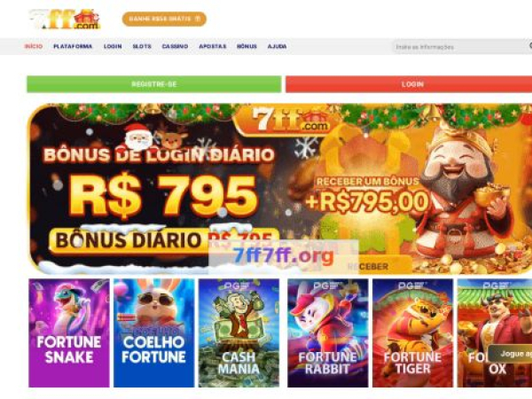The image size is (532, 399).
Task: Launch the Cash Mania game
Action: pos(239,332)
